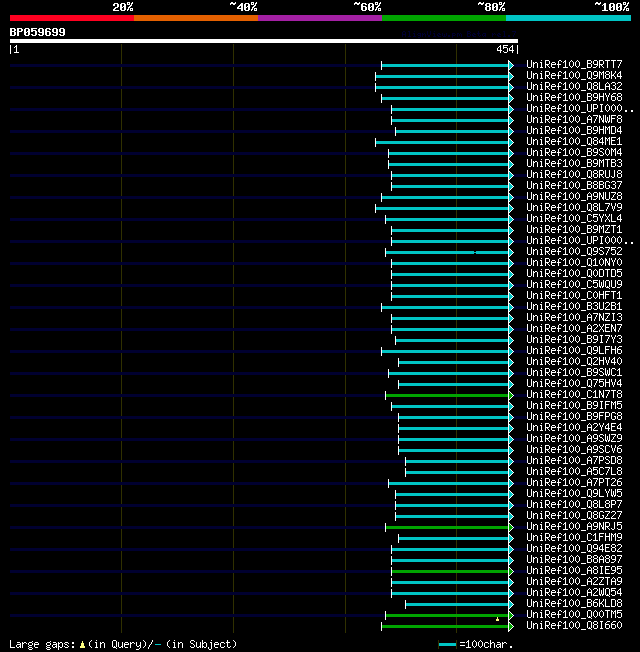The image size is (640, 652).
Task: Select the UniRef100_A9NUZ8 label
Action: pos(574,197)
